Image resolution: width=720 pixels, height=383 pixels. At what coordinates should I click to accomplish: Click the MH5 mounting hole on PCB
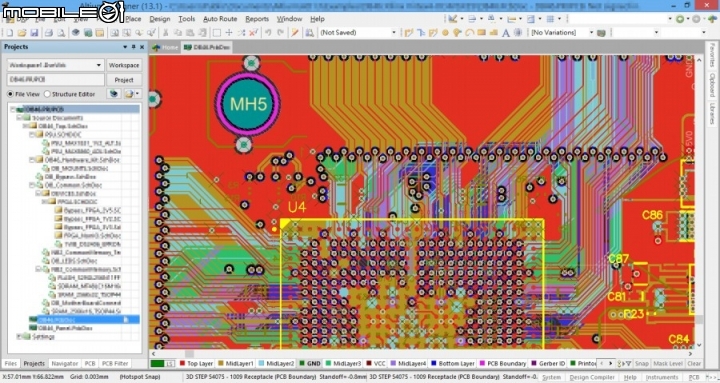[x=248, y=104]
